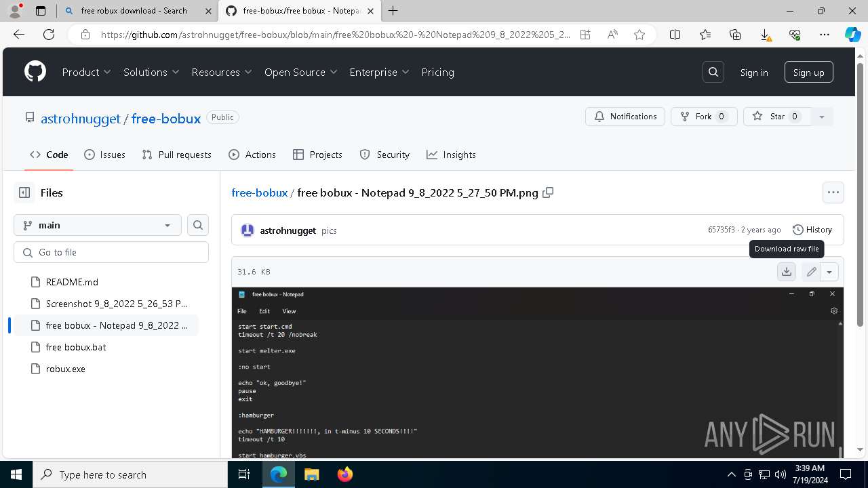The image size is (868, 488).
Task: Open Task View on taskbar
Action: pos(245,474)
